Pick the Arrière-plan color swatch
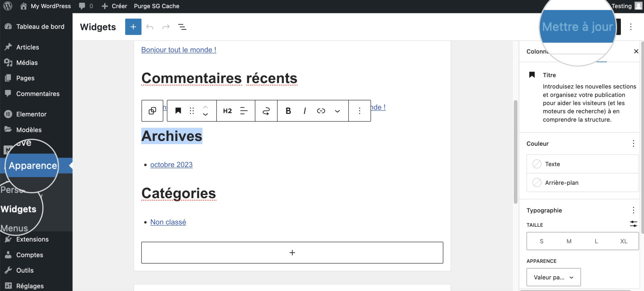The height and width of the screenshot is (291, 644). click(x=537, y=183)
